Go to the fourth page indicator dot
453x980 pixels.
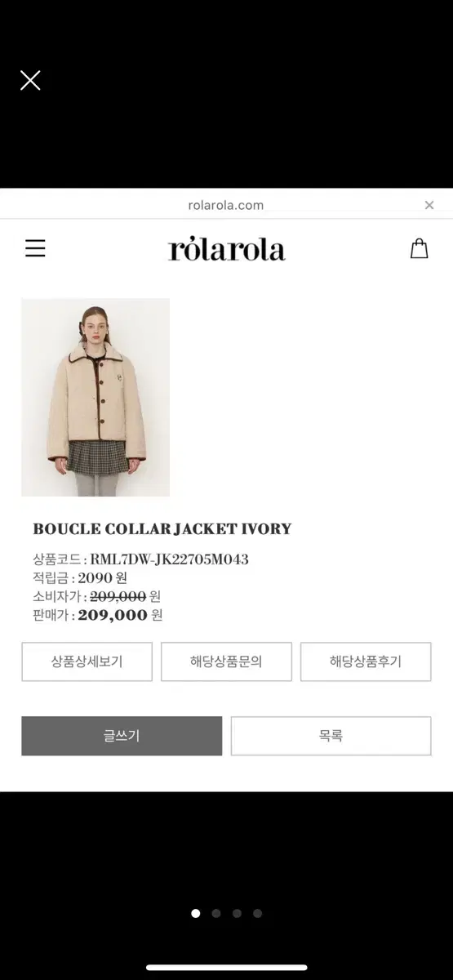coord(258,913)
